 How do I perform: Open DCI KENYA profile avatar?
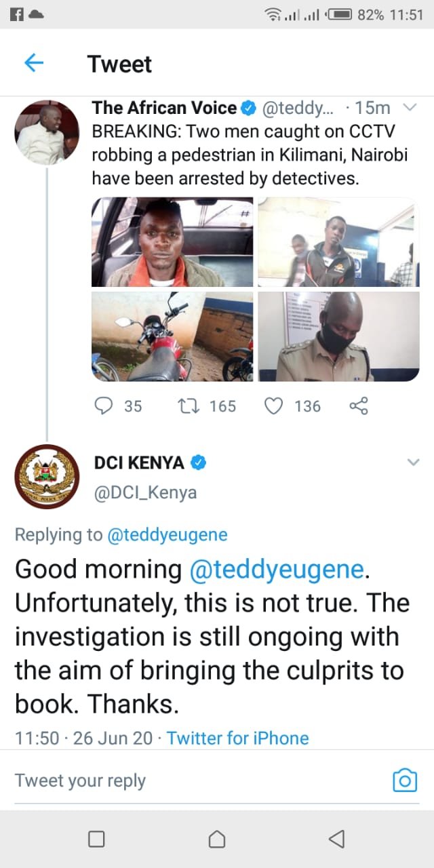(47, 477)
